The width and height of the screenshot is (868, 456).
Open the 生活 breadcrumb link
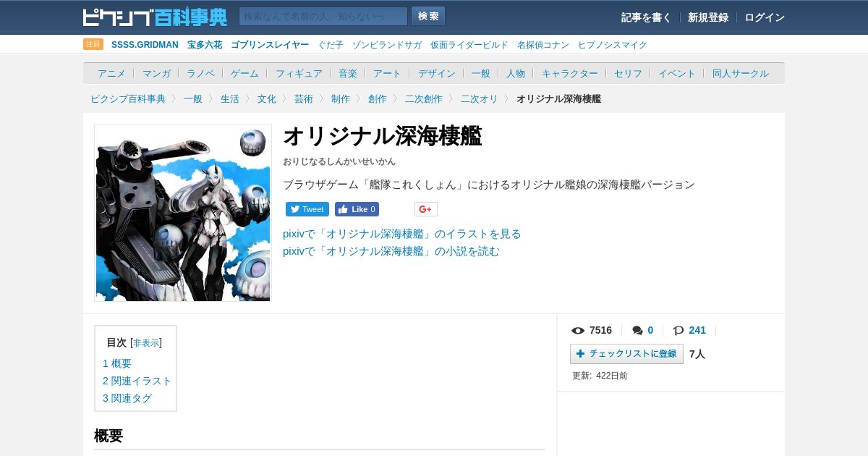click(230, 98)
